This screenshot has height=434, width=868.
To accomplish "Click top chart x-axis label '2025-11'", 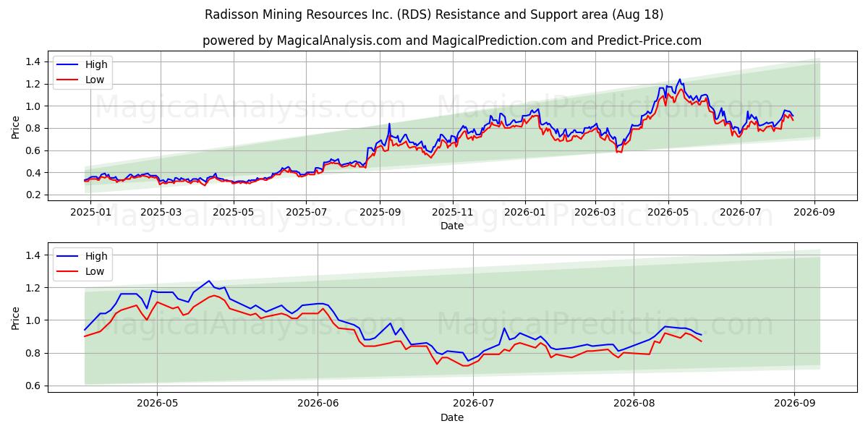I will 453,213.
